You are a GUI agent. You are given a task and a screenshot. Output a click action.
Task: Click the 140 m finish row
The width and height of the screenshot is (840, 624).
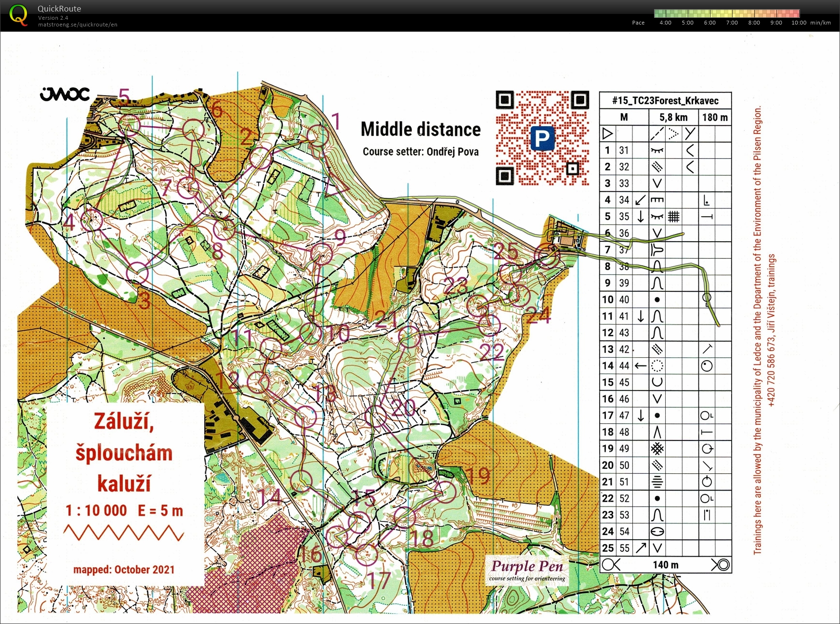[x=665, y=565]
